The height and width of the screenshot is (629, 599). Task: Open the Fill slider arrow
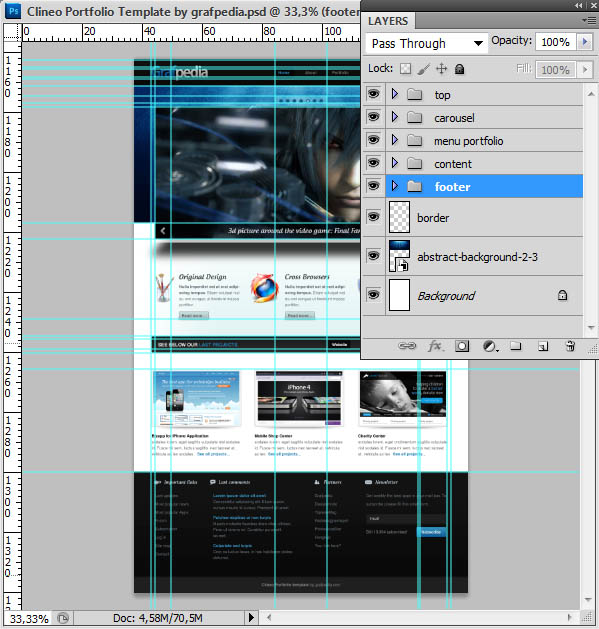(585, 70)
